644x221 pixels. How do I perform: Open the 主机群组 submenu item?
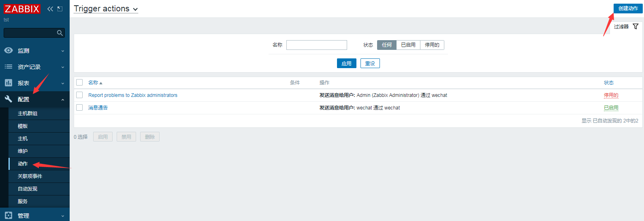pos(39,114)
